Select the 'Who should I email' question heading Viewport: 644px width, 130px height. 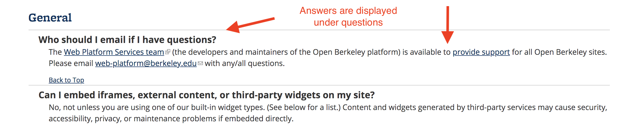point(127,40)
